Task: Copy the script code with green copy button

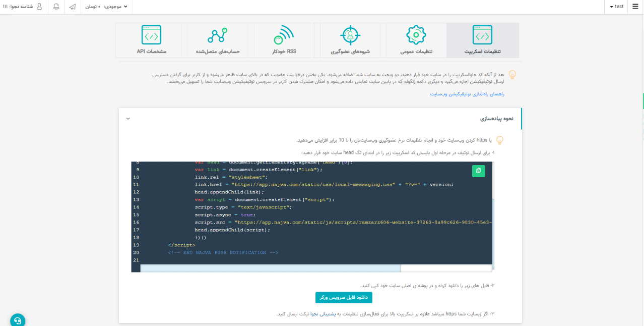Action: click(x=478, y=171)
